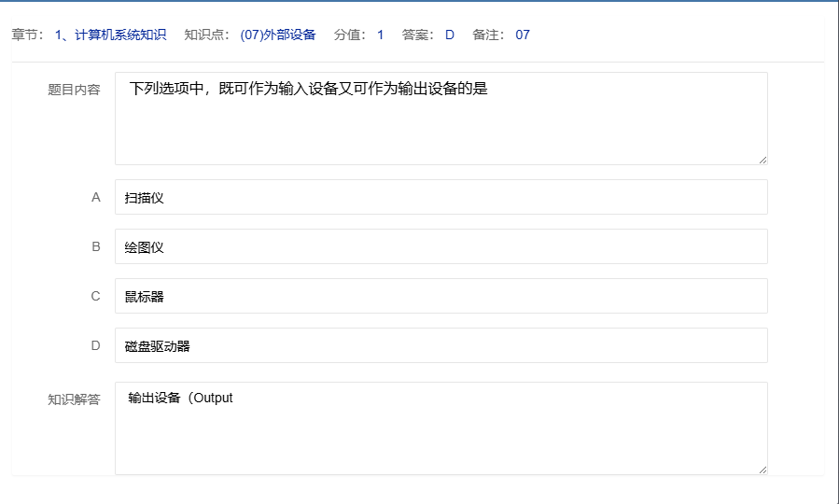Focus the 题目内容 question text area
839x504 pixels.
[x=440, y=119]
